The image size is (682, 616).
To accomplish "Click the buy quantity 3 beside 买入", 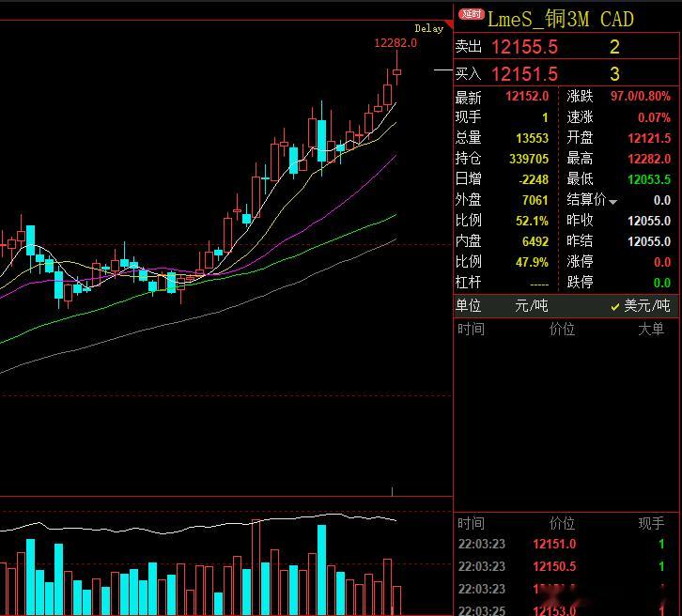I will 614,74.
